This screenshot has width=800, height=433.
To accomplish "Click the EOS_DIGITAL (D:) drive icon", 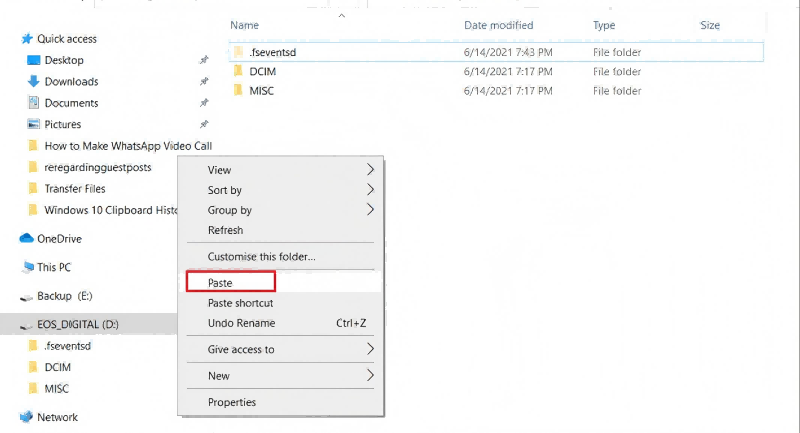I will (x=26, y=325).
